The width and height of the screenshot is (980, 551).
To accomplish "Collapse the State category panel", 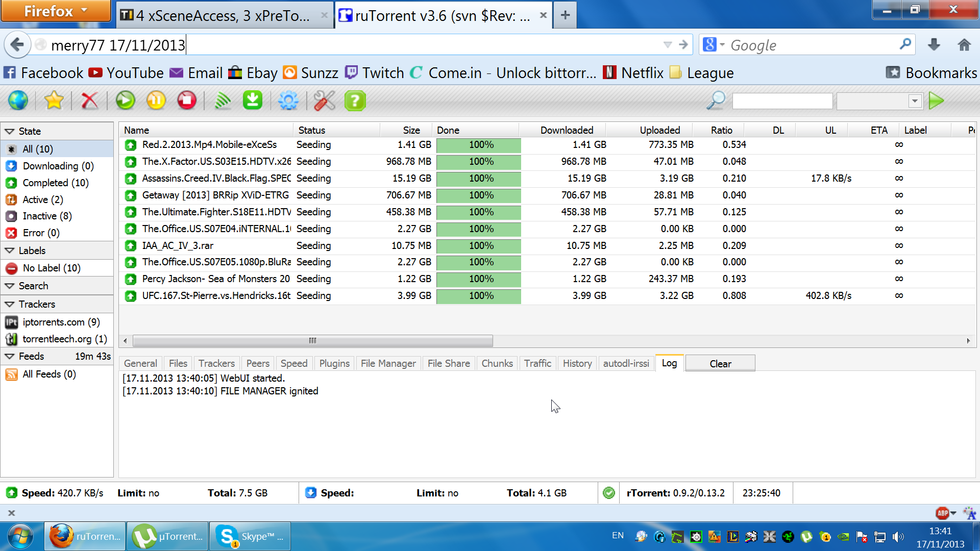I will point(9,131).
